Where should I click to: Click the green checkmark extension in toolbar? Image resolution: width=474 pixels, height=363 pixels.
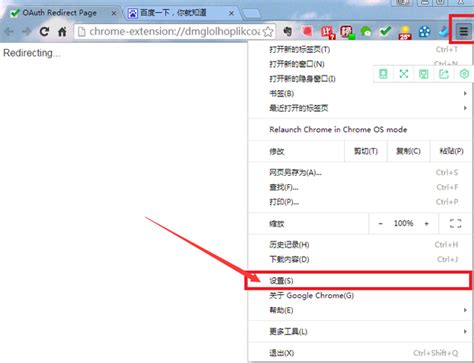(x=385, y=31)
